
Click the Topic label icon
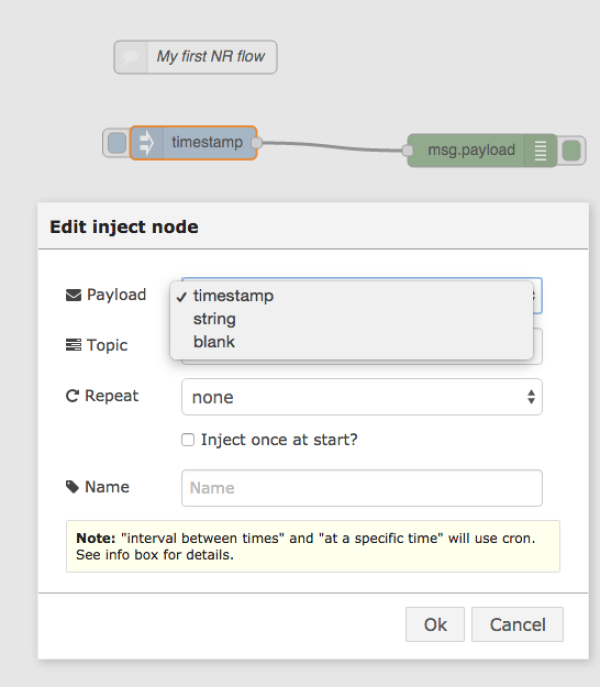tap(73, 346)
